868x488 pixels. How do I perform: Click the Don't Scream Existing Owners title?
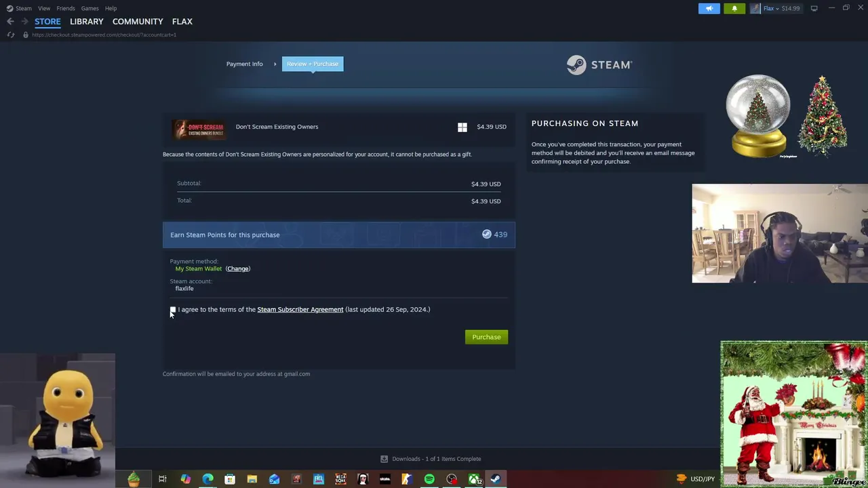277,127
